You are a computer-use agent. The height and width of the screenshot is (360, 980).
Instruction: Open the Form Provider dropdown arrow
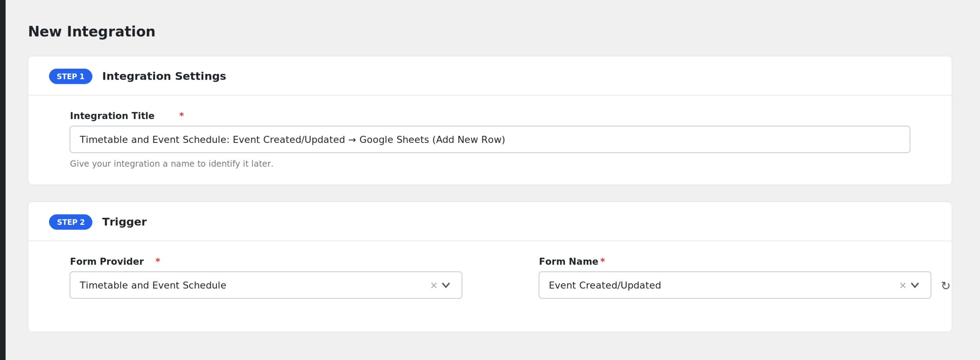point(446,285)
